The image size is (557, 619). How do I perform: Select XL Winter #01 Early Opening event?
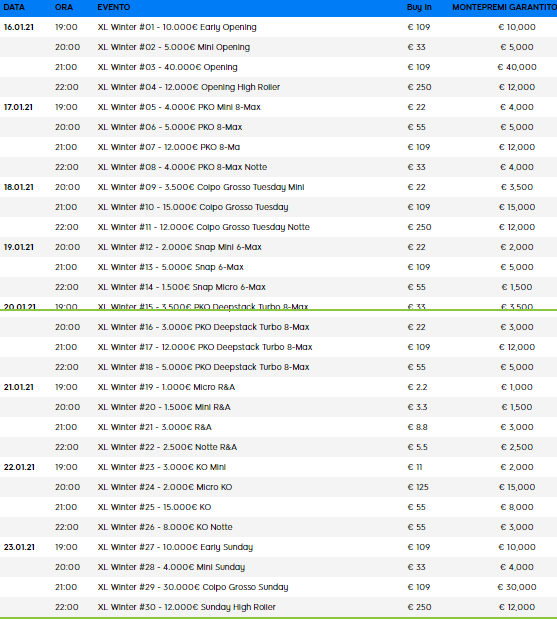(x=177, y=27)
